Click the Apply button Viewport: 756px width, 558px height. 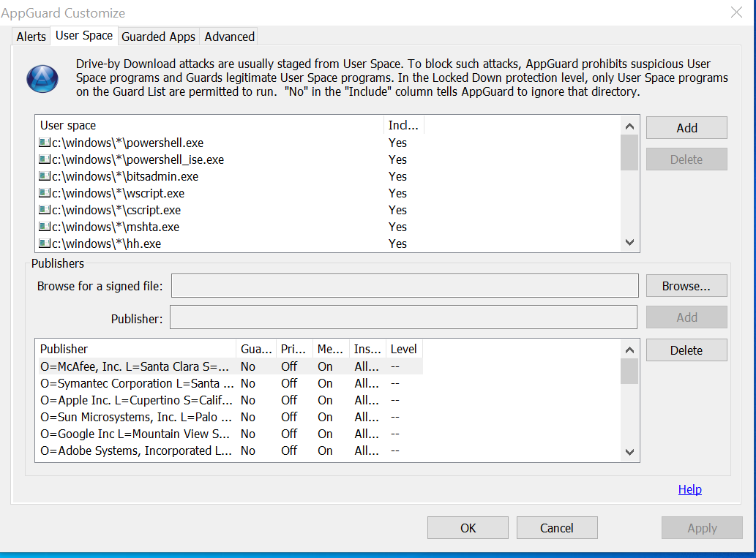click(702, 527)
